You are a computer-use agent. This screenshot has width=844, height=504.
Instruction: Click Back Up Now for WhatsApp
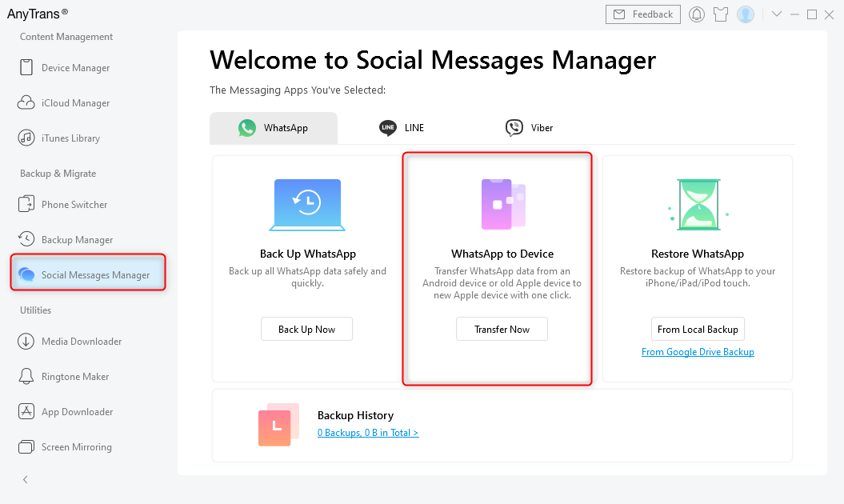(x=306, y=328)
